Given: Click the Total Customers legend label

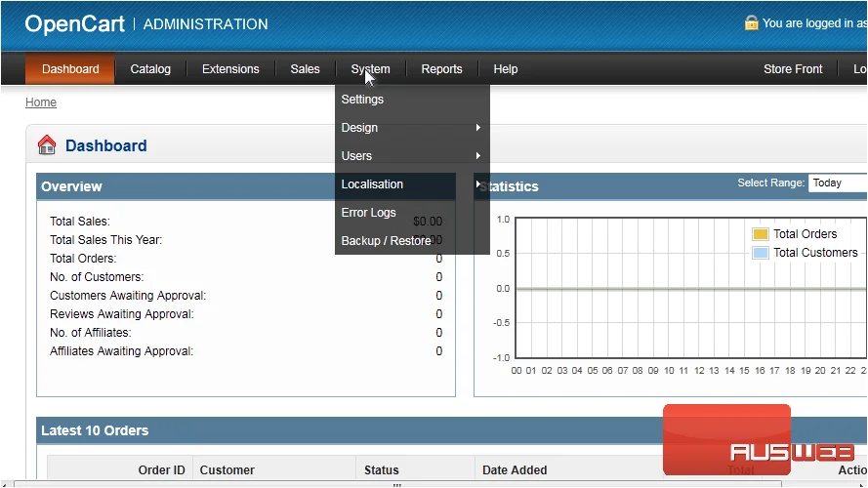Looking at the screenshot, I should tap(815, 253).
